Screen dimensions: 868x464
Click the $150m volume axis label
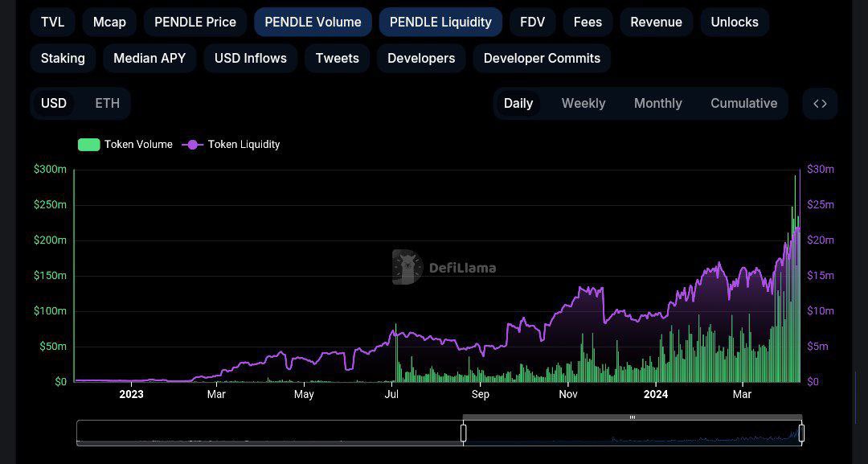(x=51, y=276)
